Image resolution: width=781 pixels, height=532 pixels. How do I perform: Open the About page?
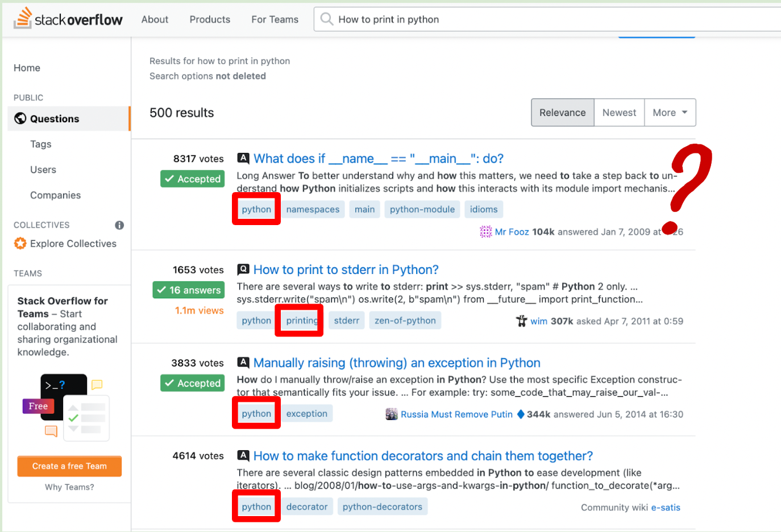(x=155, y=19)
